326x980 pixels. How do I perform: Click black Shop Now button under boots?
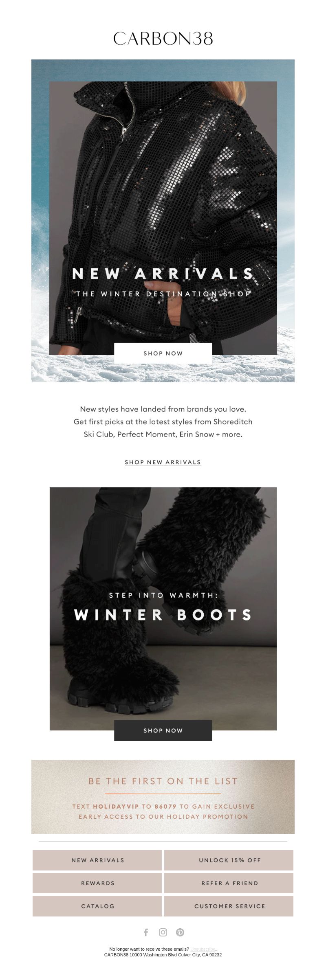tap(163, 730)
